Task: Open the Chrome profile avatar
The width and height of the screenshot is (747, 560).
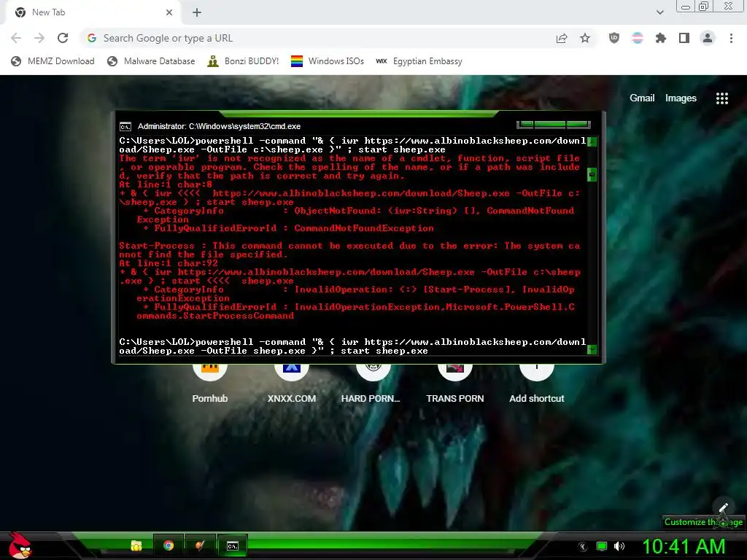Action: 708,38
